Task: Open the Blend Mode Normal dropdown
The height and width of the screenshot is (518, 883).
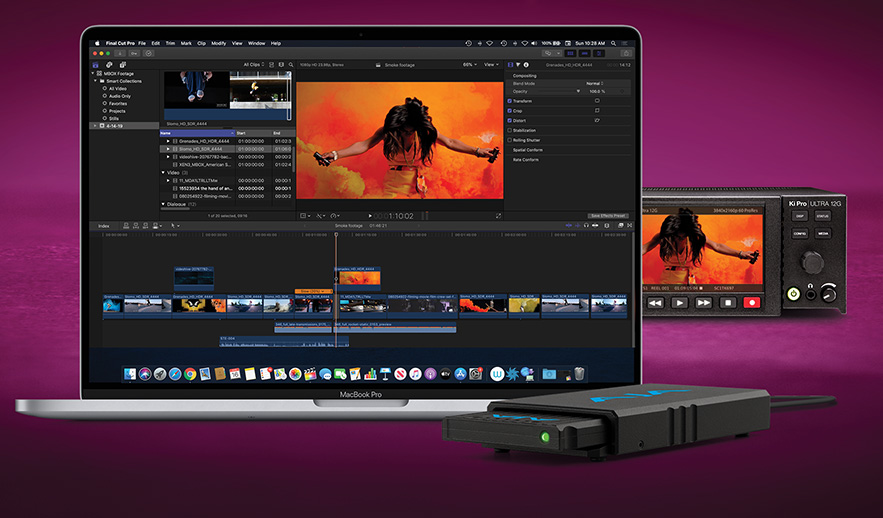Action: tap(595, 83)
